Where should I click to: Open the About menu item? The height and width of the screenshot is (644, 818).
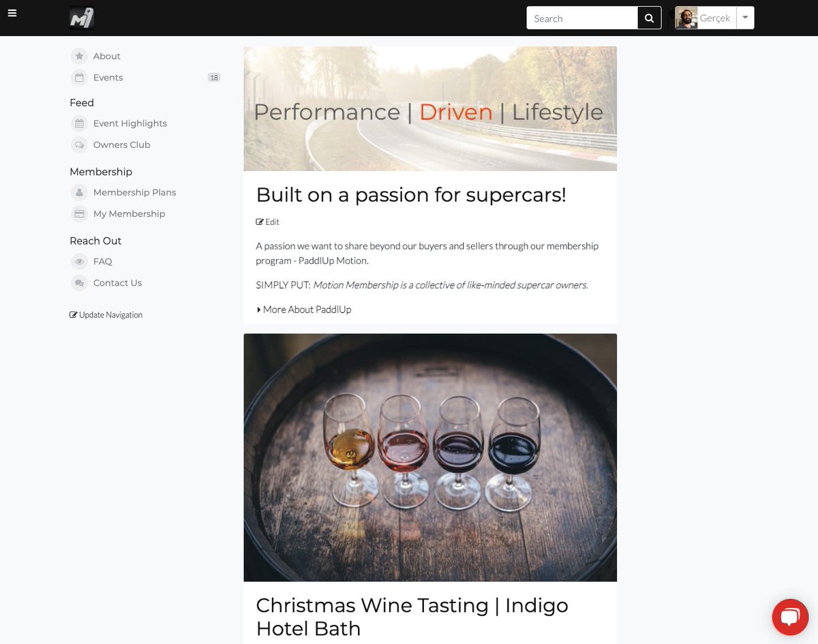(x=107, y=56)
